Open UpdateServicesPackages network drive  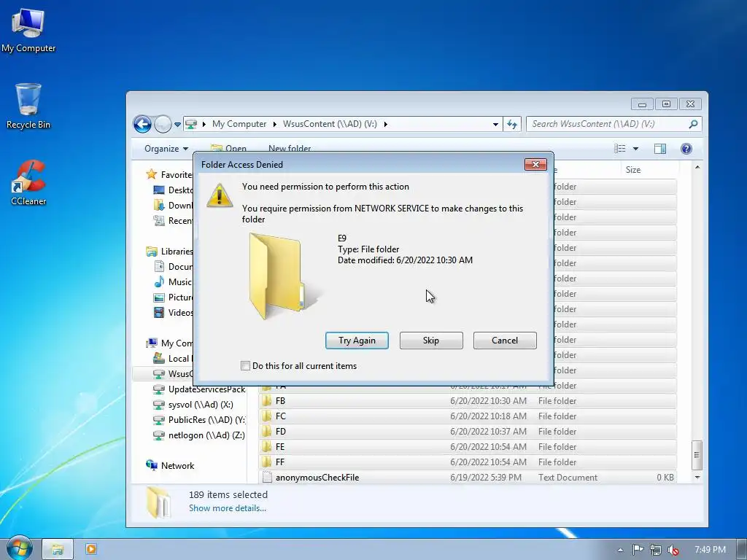click(x=200, y=389)
